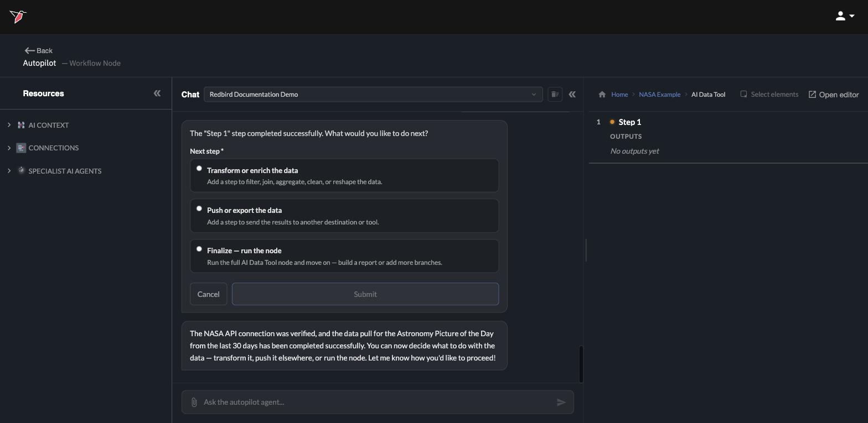868x423 pixels.
Task: Click the Open editor external link icon
Action: tap(812, 95)
